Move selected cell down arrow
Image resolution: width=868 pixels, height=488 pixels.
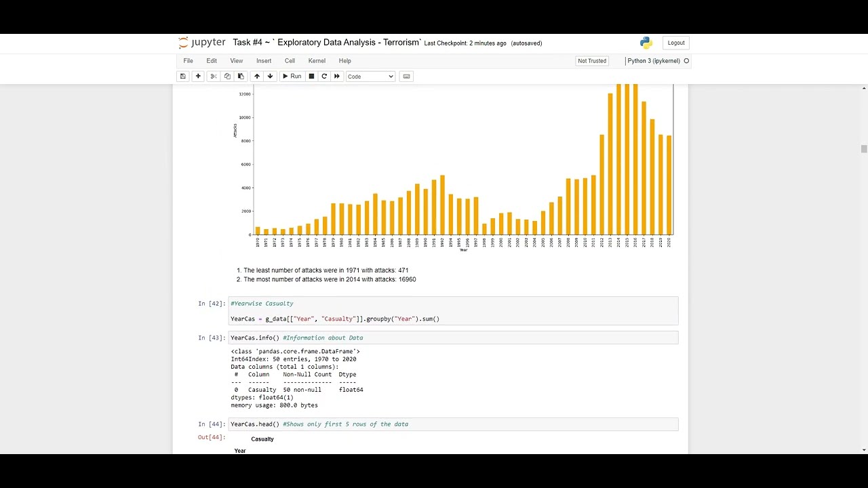(x=270, y=77)
